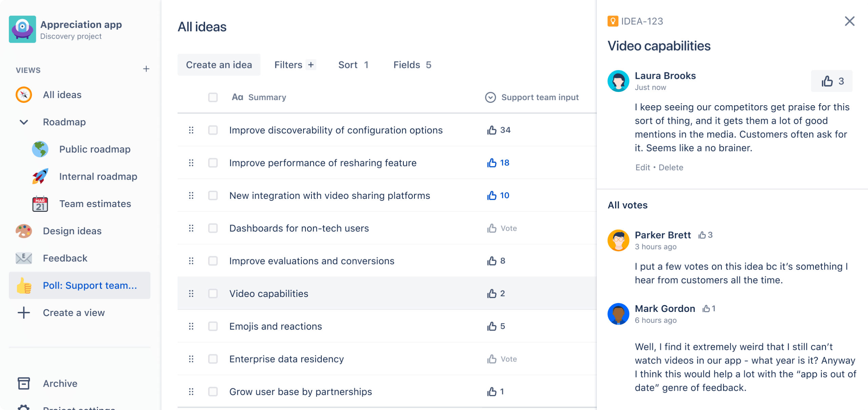Close the IDEA-123 detail panel
This screenshot has width=868, height=410.
(x=849, y=21)
